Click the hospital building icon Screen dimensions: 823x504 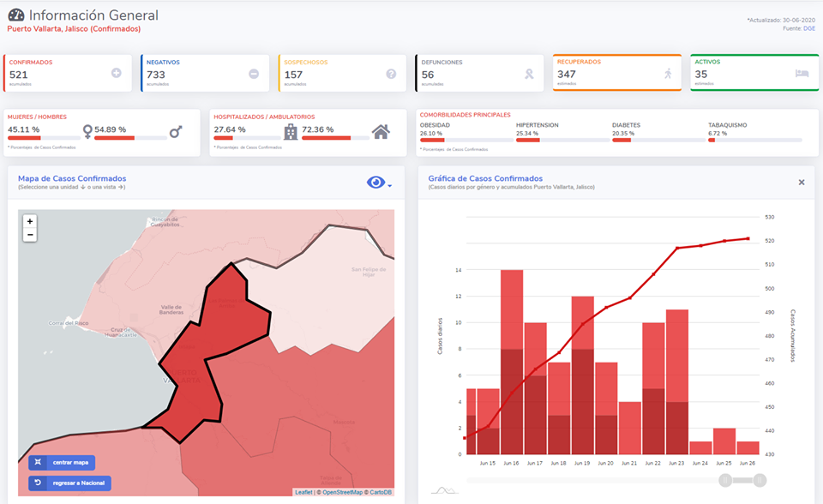(x=291, y=132)
